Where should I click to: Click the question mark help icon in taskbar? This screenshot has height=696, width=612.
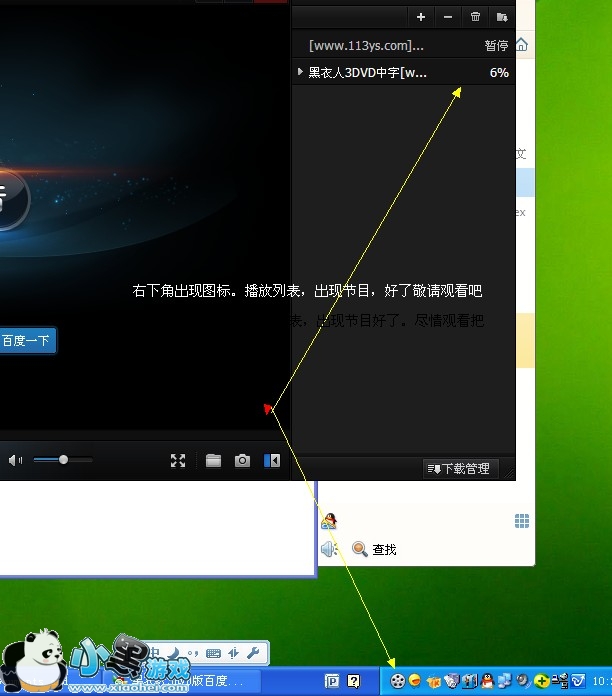[x=353, y=680]
